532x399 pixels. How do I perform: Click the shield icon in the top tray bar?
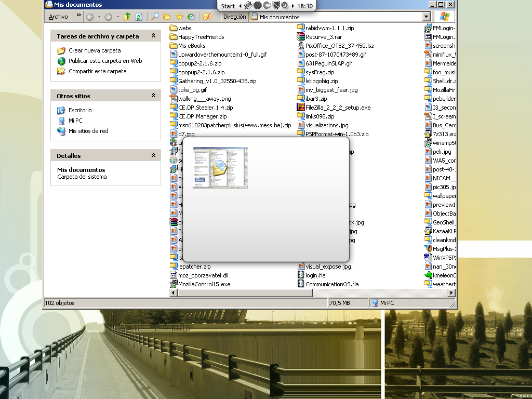pos(276,6)
